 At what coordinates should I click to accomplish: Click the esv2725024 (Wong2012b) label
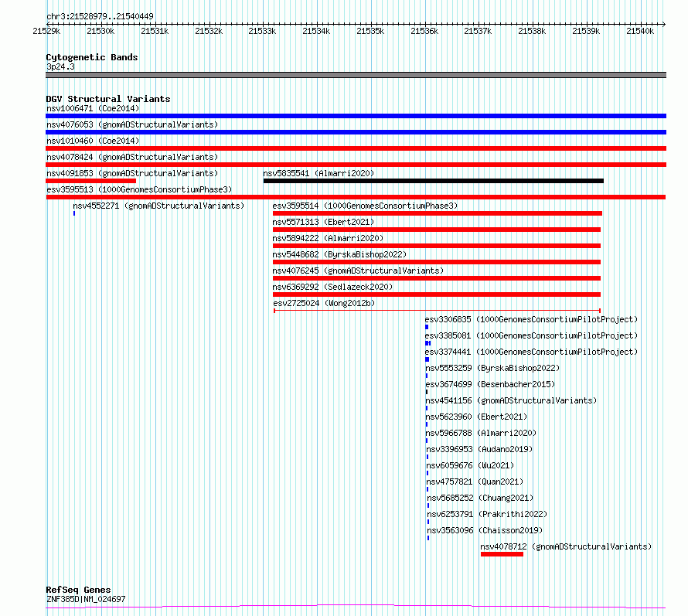pyautogui.click(x=324, y=303)
